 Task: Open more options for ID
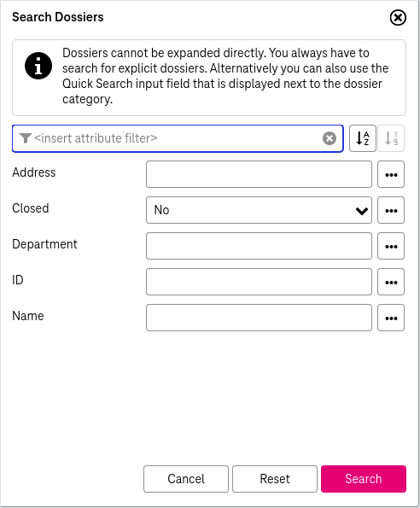point(391,282)
